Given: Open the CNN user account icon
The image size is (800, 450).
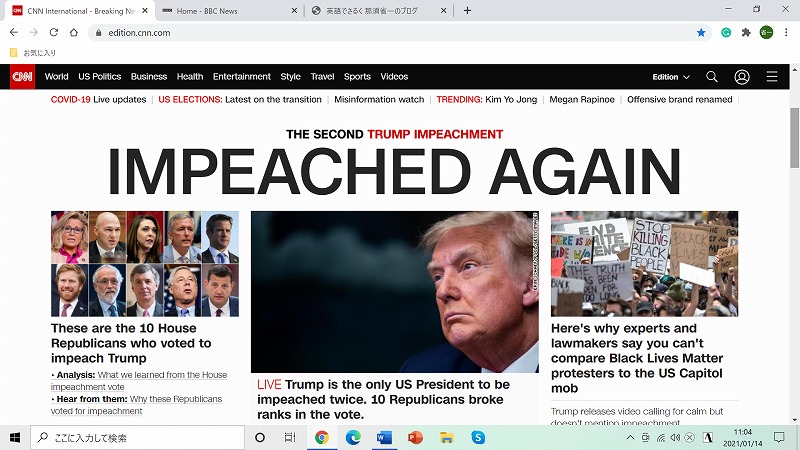Looking at the screenshot, I should click(742, 77).
